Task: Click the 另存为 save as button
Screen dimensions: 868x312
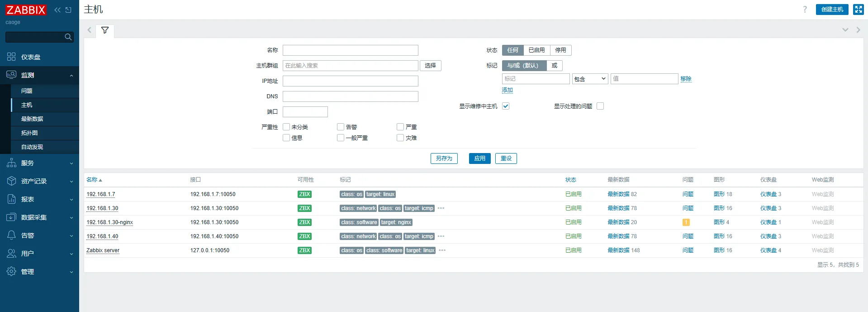Action: [444, 158]
